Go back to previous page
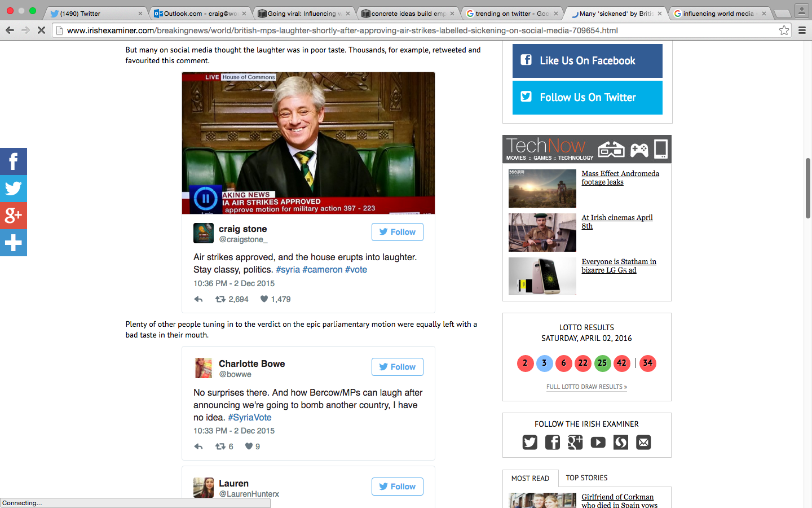This screenshot has width=812, height=508. click(10, 30)
